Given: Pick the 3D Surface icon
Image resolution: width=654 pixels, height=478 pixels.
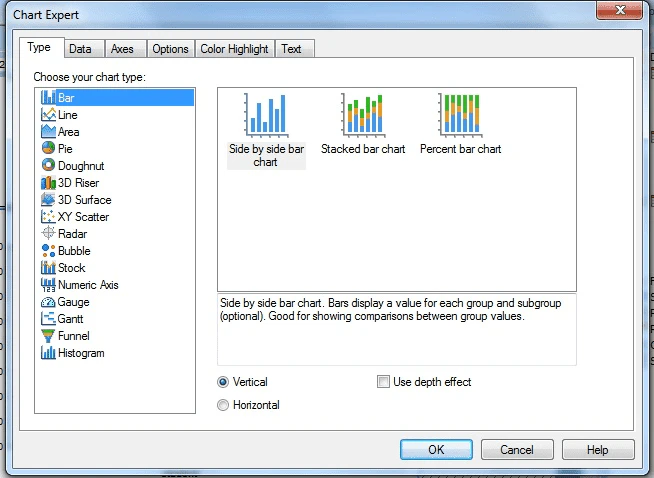Looking at the screenshot, I should [48, 200].
